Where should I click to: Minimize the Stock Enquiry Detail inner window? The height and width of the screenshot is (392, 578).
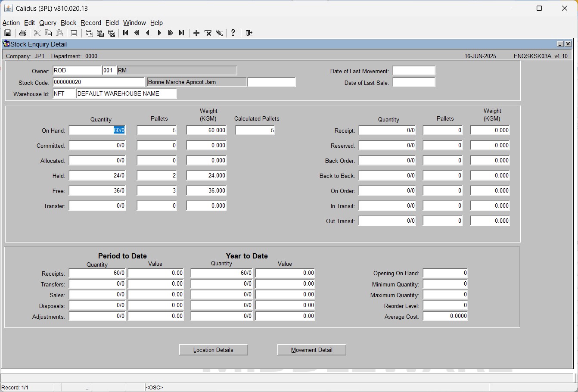point(560,44)
